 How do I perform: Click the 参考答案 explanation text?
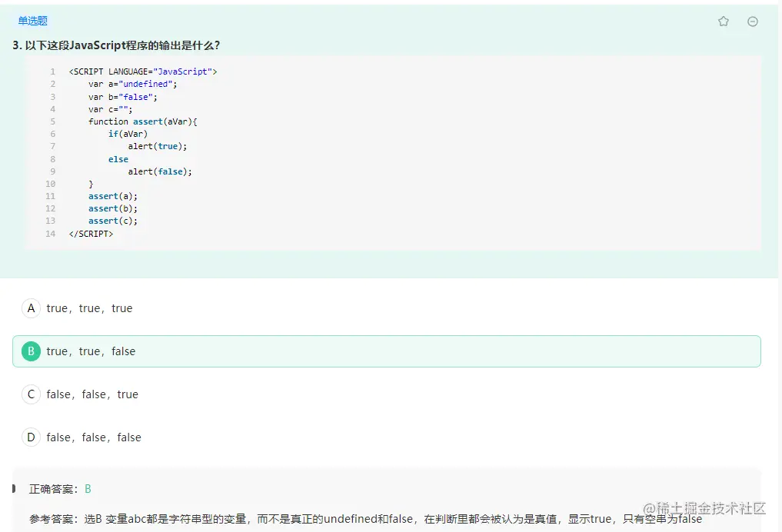click(365, 519)
